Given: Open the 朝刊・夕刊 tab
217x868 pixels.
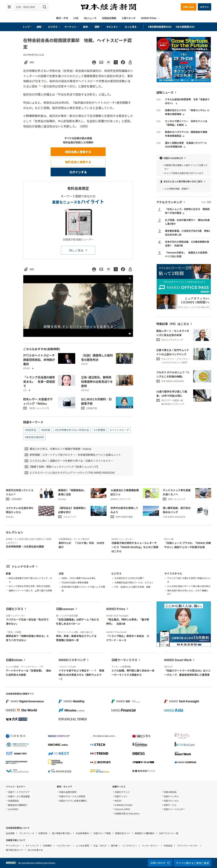Looking at the screenshot, I should 62,18.
